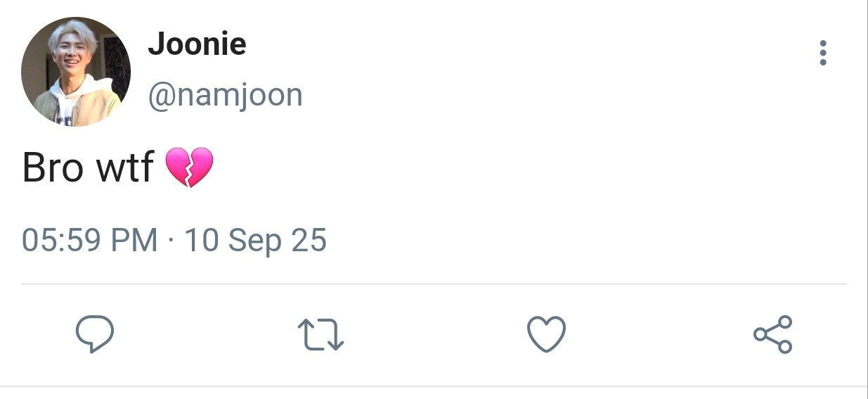Viewport: 868px width, 399px height.
Task: Toggle the retweet arrows icon
Action: coord(320,334)
